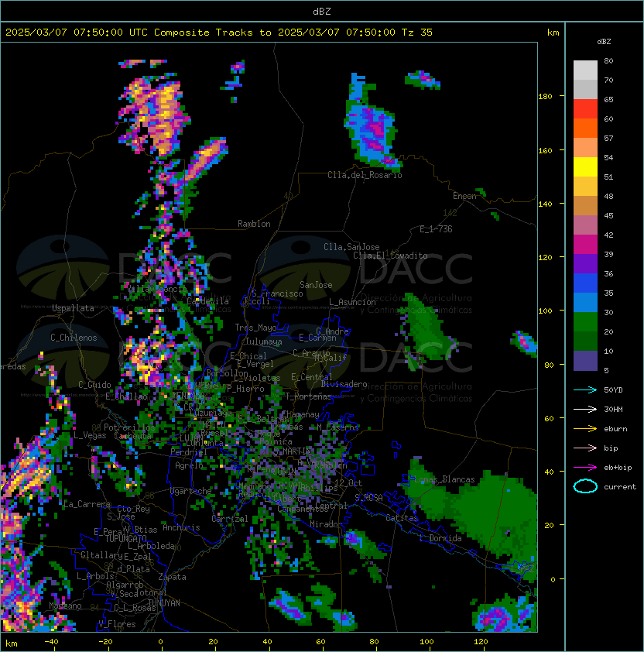Click the 'Uspallata' map label
The image size is (644, 652).
click(73, 308)
